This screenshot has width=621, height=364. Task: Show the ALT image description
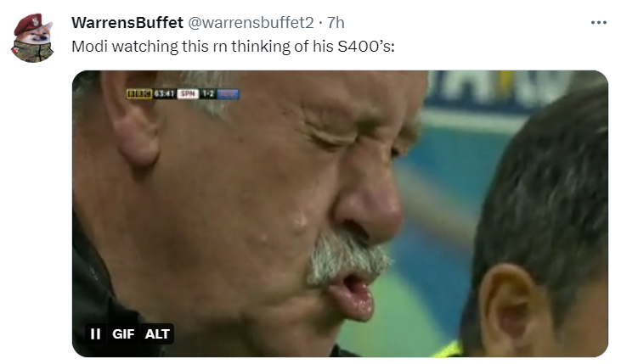coord(157,334)
